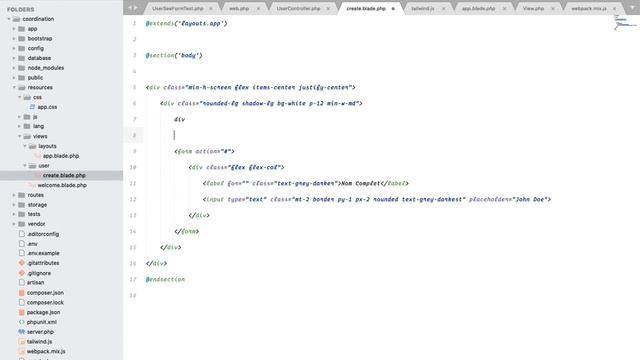The image size is (640, 360).
Task: Collapse the coordination root folder arrow
Action: coord(9,19)
